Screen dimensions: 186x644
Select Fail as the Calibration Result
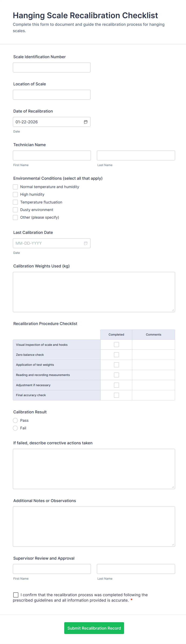(x=15, y=428)
